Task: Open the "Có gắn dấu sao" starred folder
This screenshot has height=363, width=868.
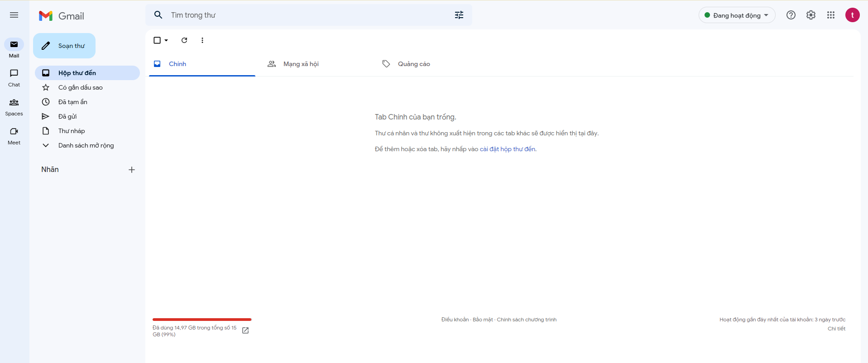Action: [81, 87]
